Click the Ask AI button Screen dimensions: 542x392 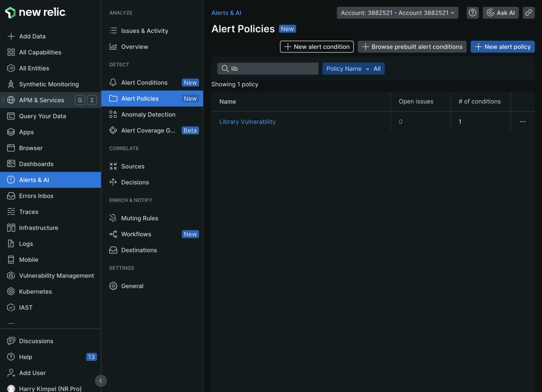500,13
